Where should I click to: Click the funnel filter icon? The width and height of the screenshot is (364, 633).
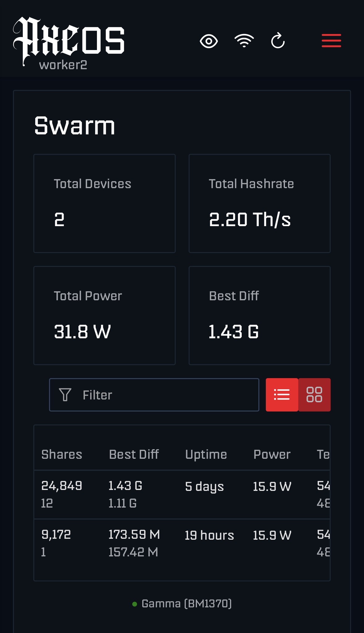pyautogui.click(x=65, y=395)
